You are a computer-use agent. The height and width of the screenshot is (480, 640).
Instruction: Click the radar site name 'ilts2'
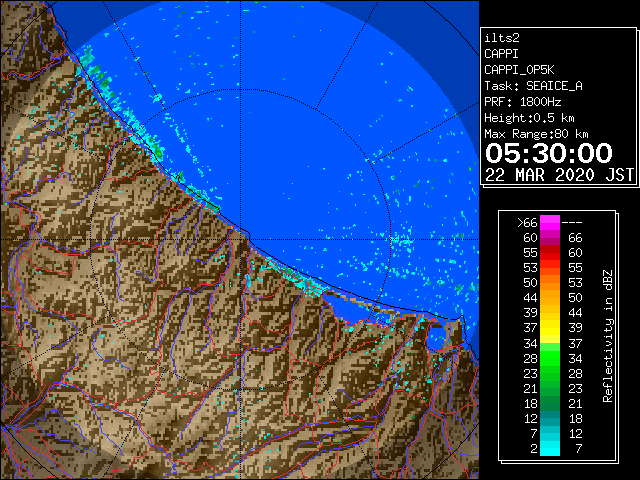(x=502, y=38)
